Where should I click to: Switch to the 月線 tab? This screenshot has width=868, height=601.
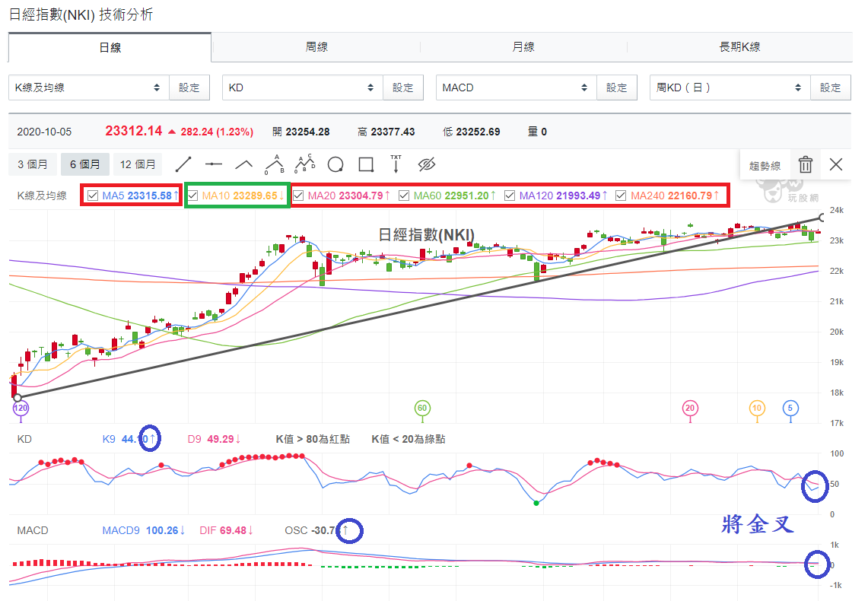[x=523, y=47]
